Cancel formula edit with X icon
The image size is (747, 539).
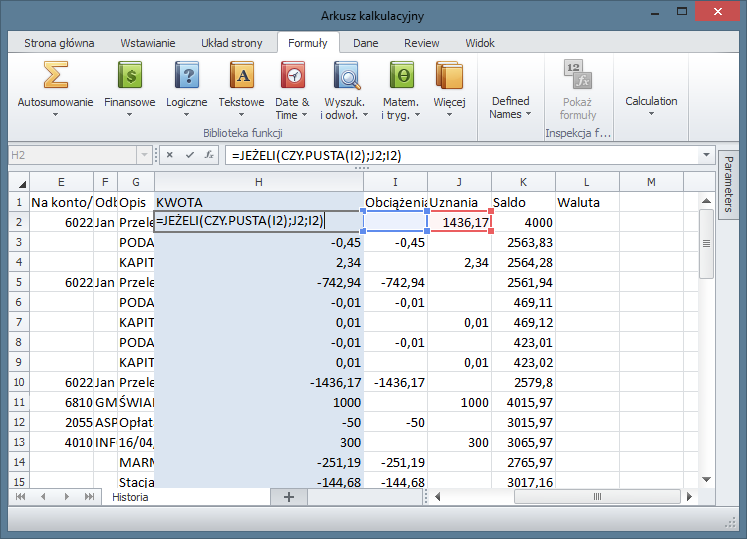[x=170, y=155]
